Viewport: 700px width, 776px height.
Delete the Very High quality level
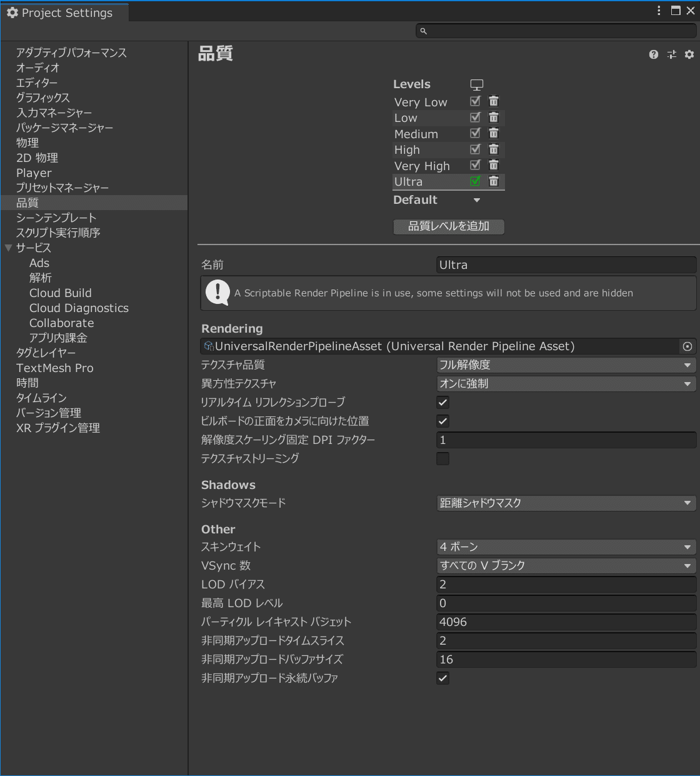pyautogui.click(x=494, y=165)
